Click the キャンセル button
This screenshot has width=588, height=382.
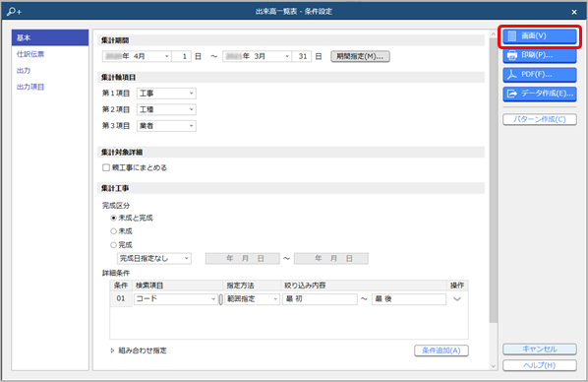tap(539, 349)
